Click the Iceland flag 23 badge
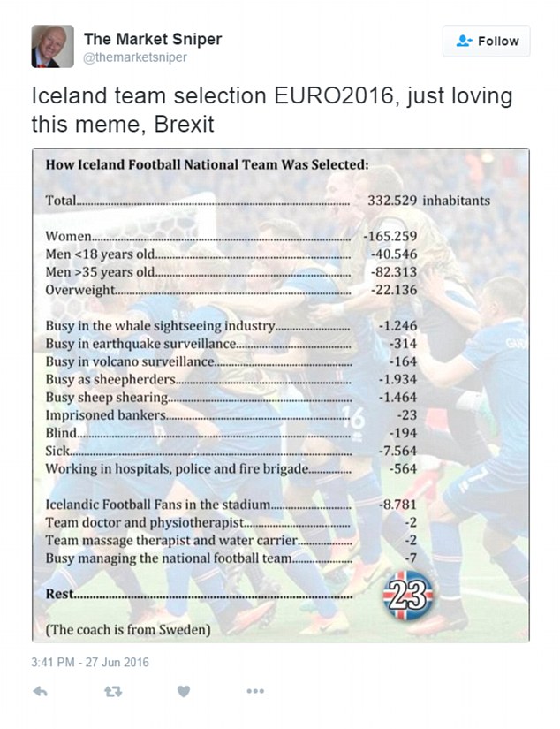The image size is (560, 729). [x=407, y=596]
